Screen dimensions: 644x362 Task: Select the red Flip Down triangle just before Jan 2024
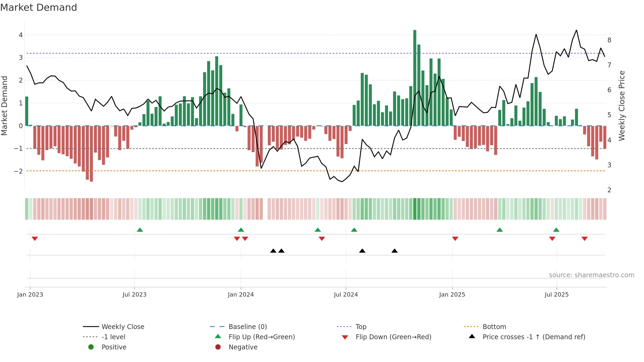[237, 239]
